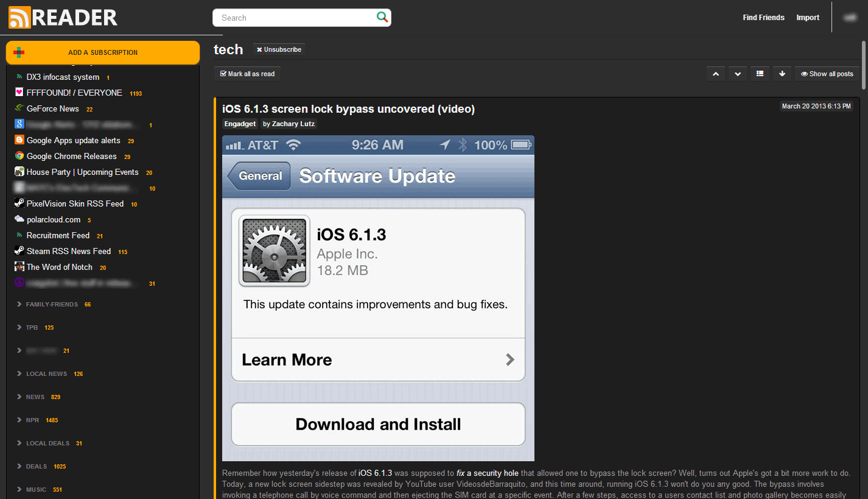
Task: Expand the LOCAL DEALS folder
Action: pyautogui.click(x=19, y=443)
